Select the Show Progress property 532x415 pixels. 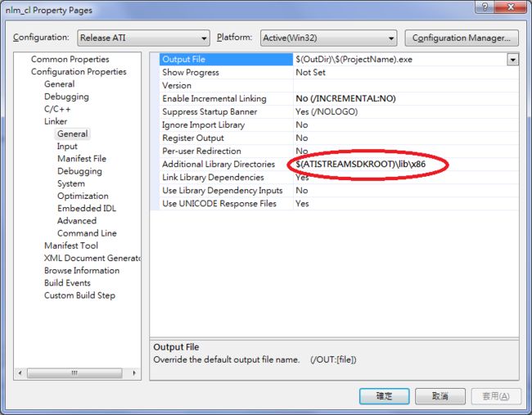point(226,72)
